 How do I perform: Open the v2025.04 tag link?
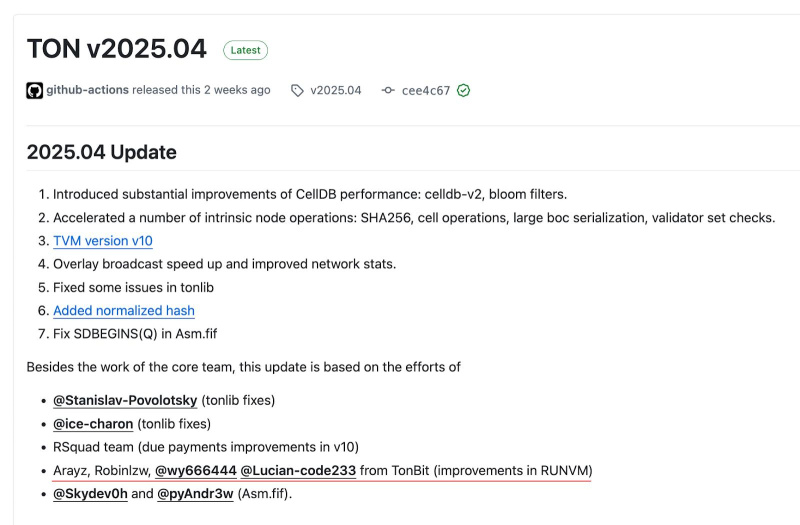click(336, 90)
